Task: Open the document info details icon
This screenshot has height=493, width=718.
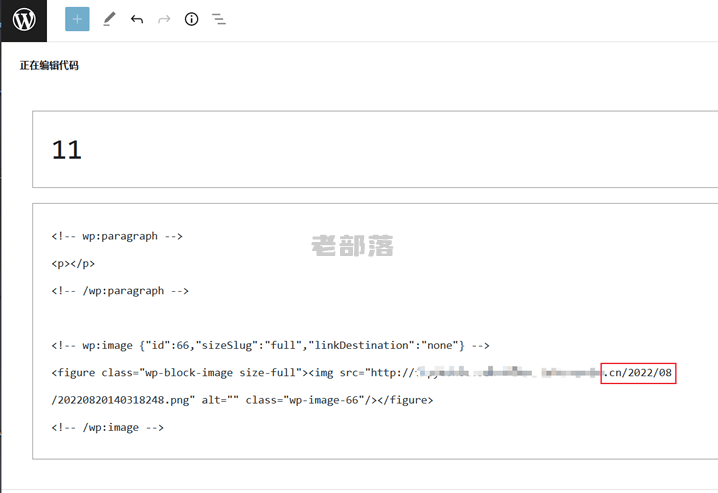Action: point(191,19)
